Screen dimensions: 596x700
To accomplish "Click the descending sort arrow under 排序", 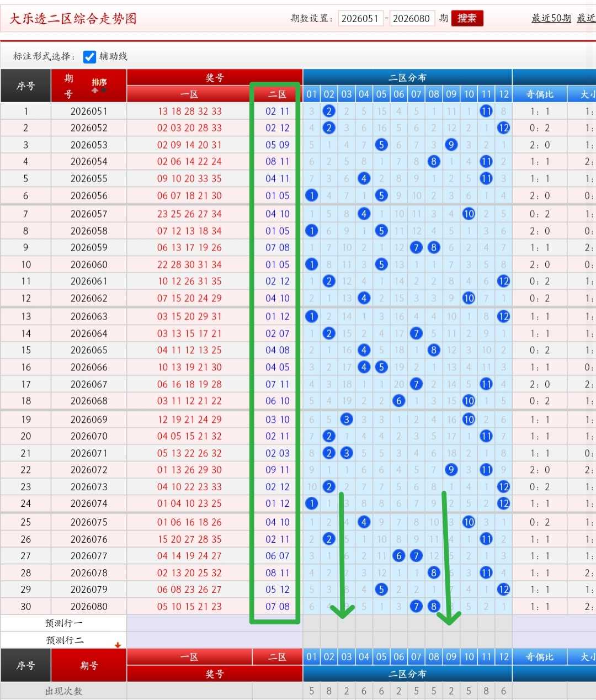I will 103,90.
